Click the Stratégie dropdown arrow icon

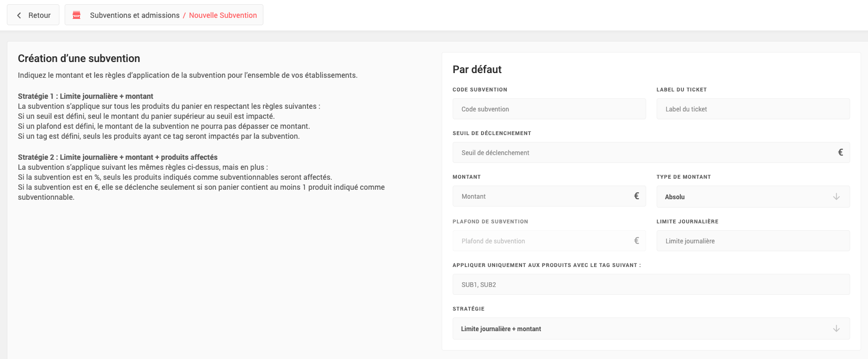coord(836,329)
